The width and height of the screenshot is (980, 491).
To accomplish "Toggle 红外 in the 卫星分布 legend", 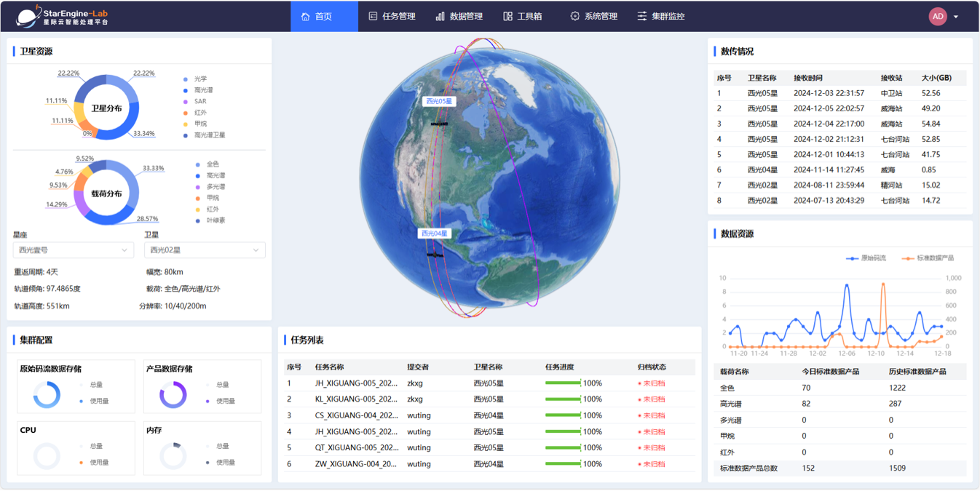I will 195,113.
